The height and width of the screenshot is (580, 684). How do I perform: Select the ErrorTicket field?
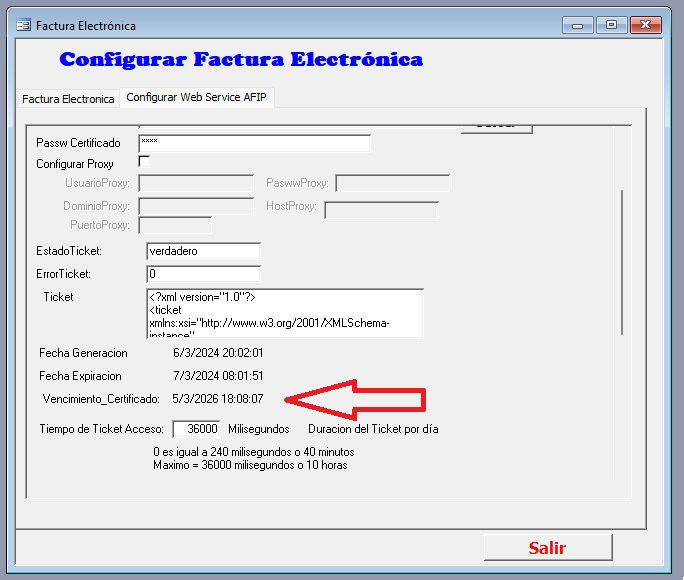click(x=203, y=273)
